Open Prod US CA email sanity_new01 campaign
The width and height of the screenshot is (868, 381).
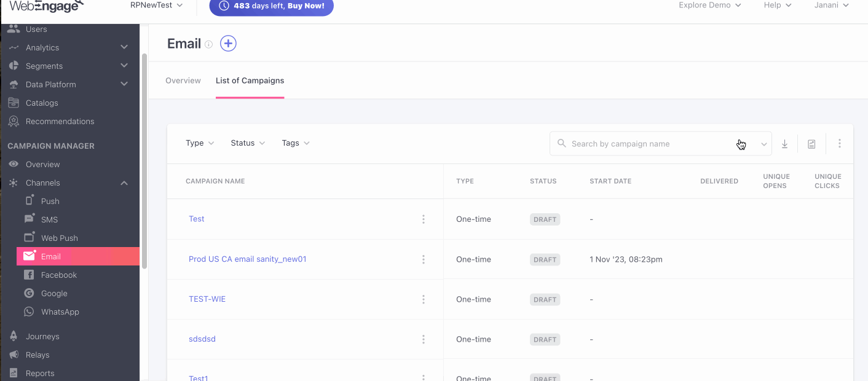[248, 259]
